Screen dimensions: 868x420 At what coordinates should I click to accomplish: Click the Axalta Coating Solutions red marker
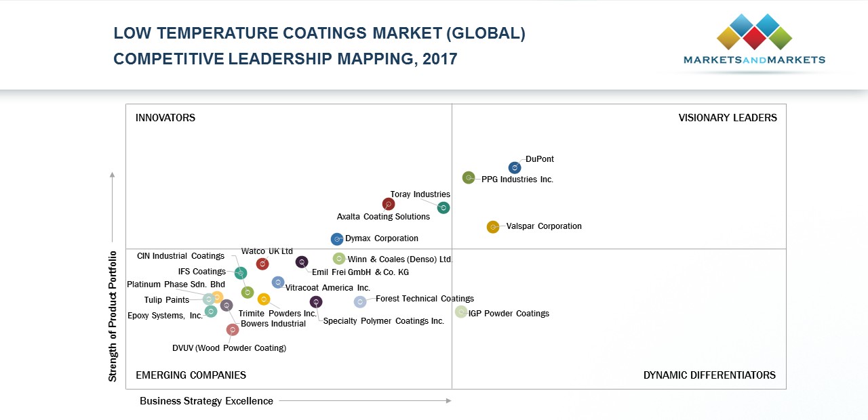(388, 204)
